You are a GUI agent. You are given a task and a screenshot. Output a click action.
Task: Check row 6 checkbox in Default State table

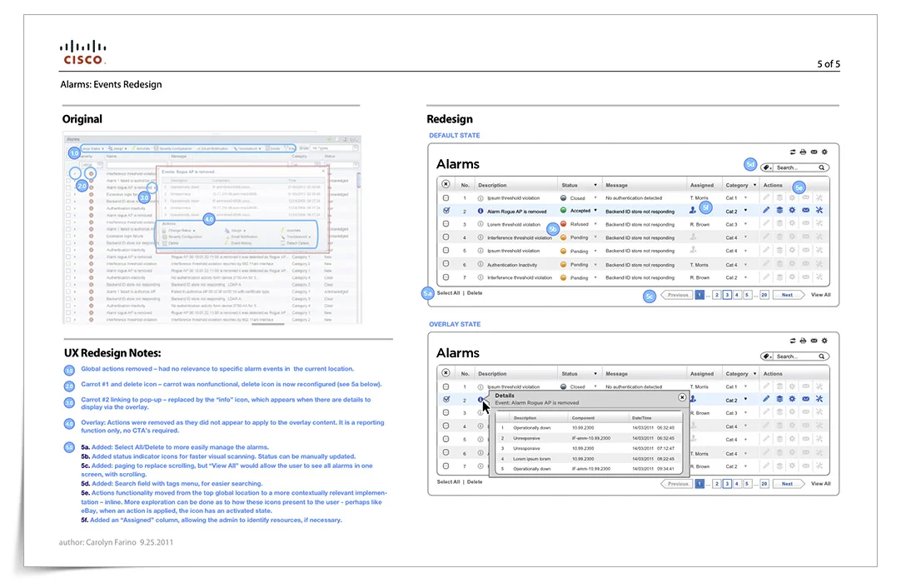446,264
